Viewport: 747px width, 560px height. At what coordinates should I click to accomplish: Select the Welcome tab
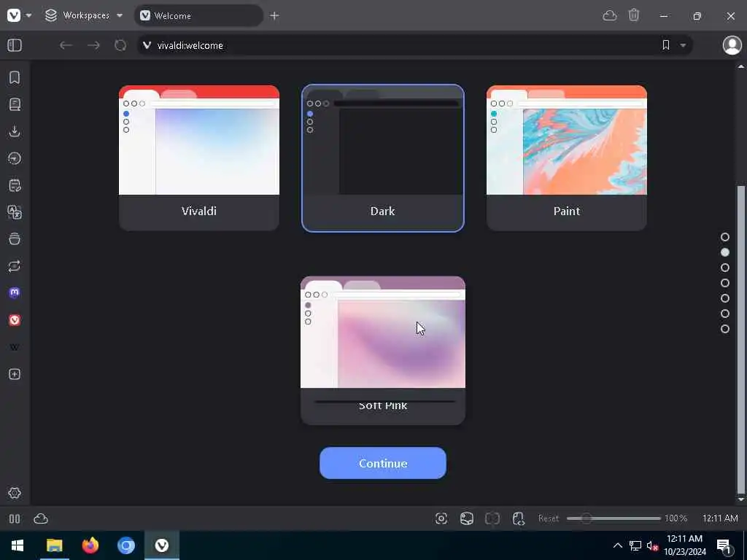(198, 16)
